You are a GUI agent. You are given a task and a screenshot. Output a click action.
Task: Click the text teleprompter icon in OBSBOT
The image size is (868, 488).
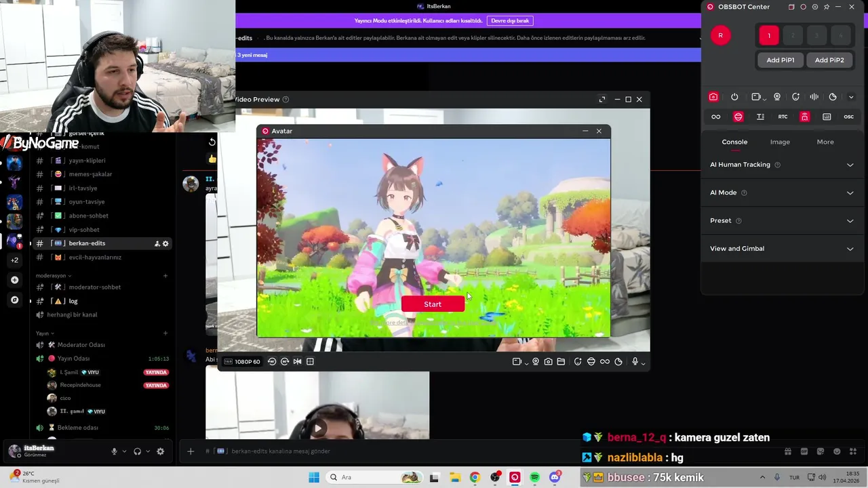pos(760,117)
